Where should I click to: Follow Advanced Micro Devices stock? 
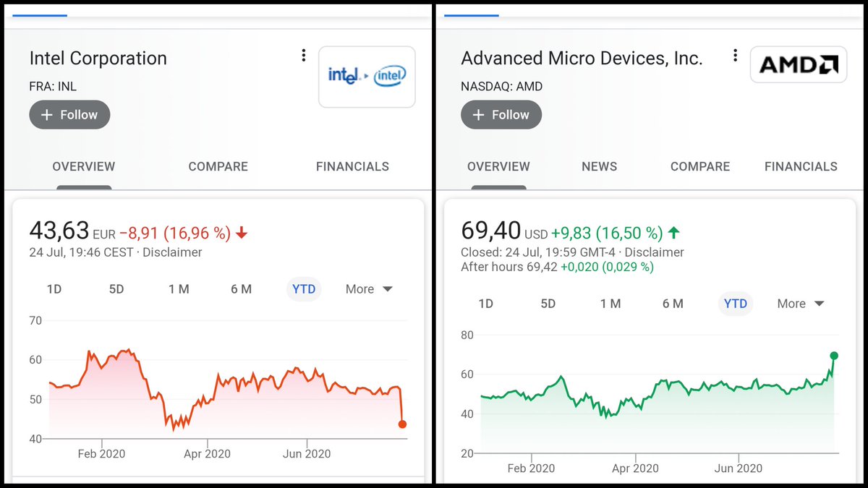pyautogui.click(x=501, y=115)
